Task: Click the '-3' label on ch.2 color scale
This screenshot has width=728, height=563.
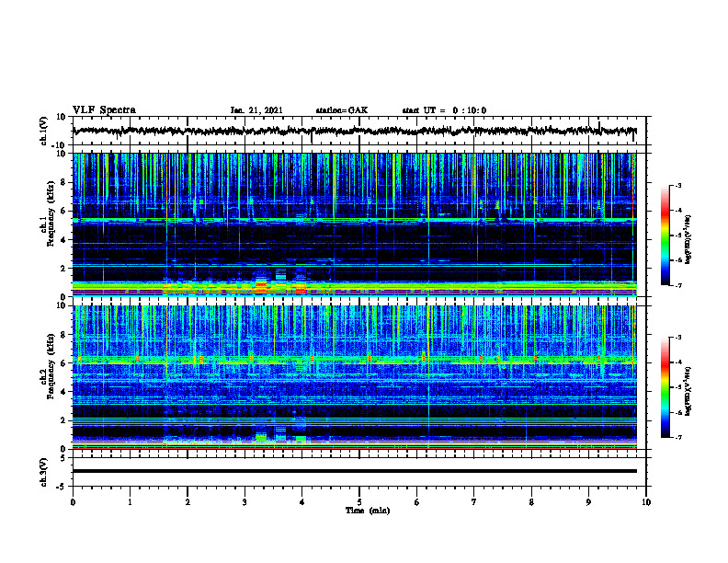Action: (678, 338)
